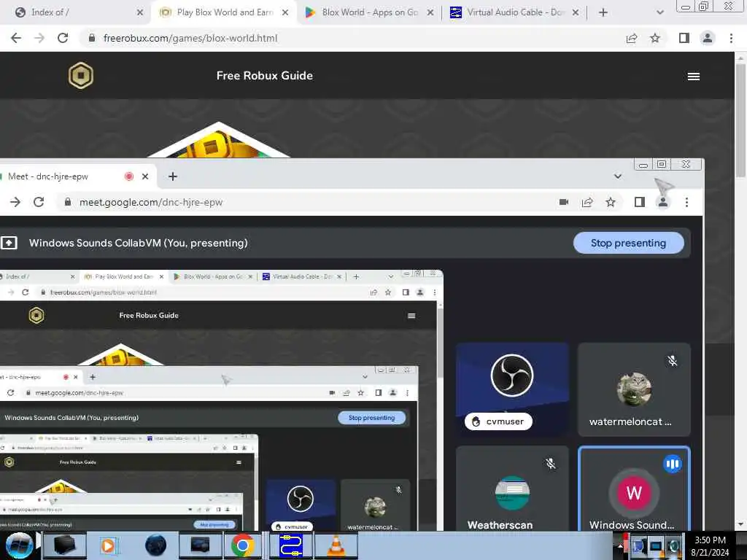747x560 pixels.
Task: Go back in the freerobux browser window
Action: 16,38
